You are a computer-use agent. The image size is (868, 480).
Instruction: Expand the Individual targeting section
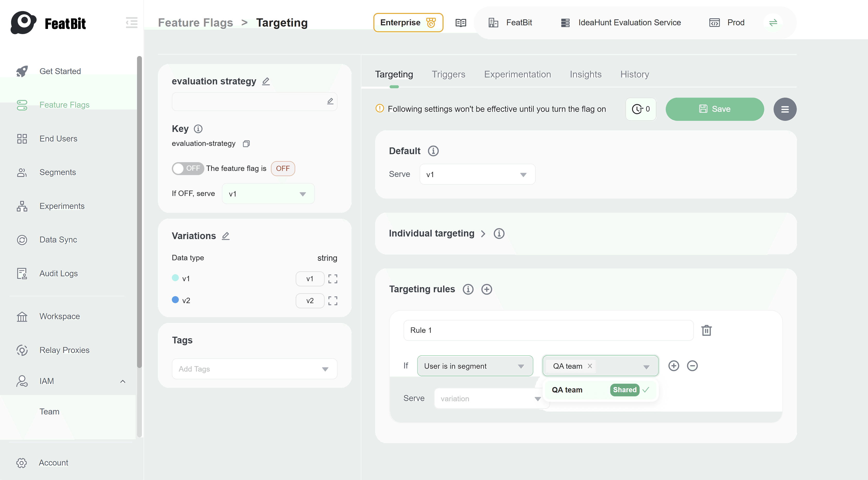[x=483, y=233]
